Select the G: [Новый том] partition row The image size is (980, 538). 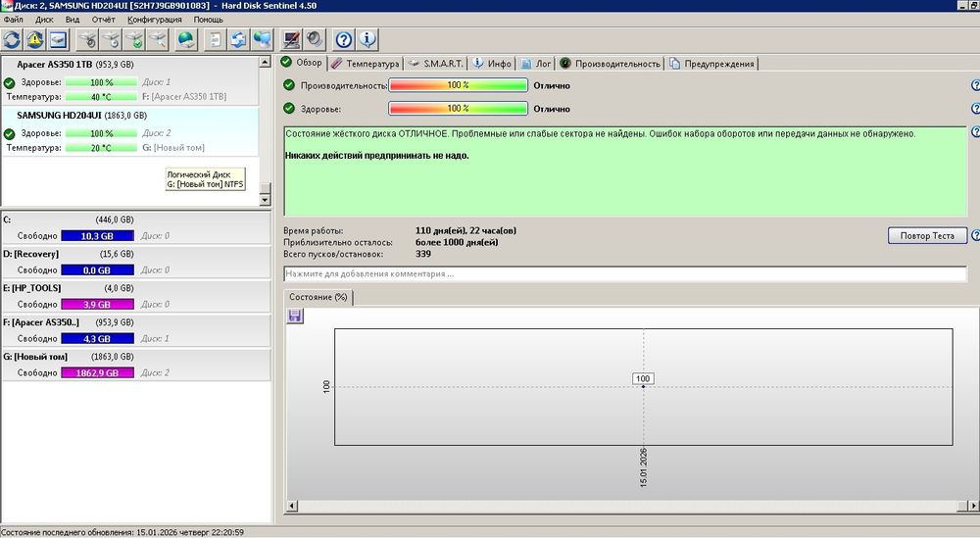pos(135,365)
